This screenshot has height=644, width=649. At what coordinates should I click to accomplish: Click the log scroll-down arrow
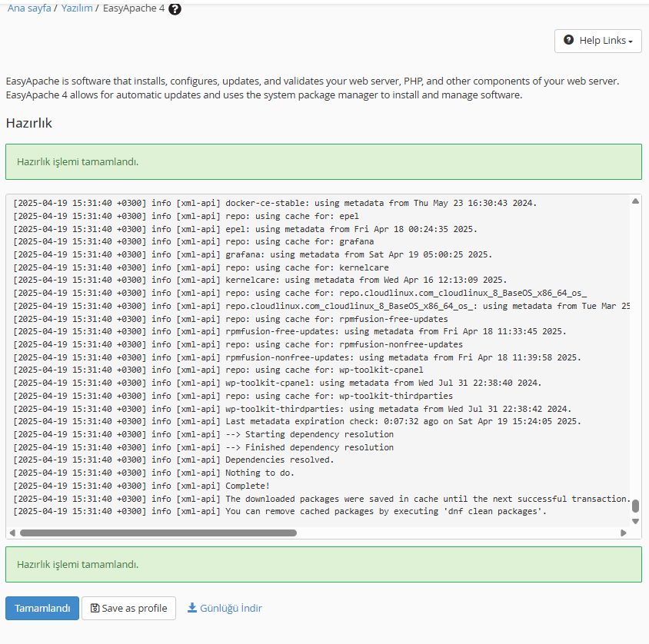(x=635, y=521)
